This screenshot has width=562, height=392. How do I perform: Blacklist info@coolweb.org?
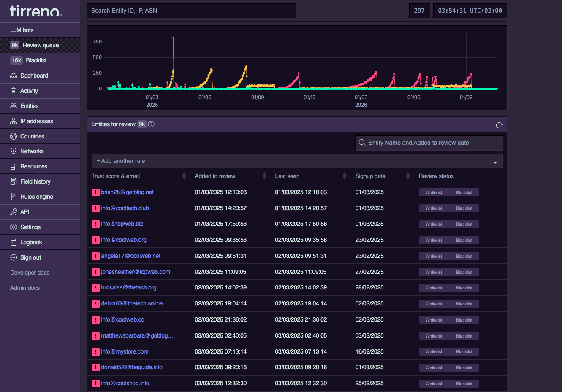[x=464, y=240]
